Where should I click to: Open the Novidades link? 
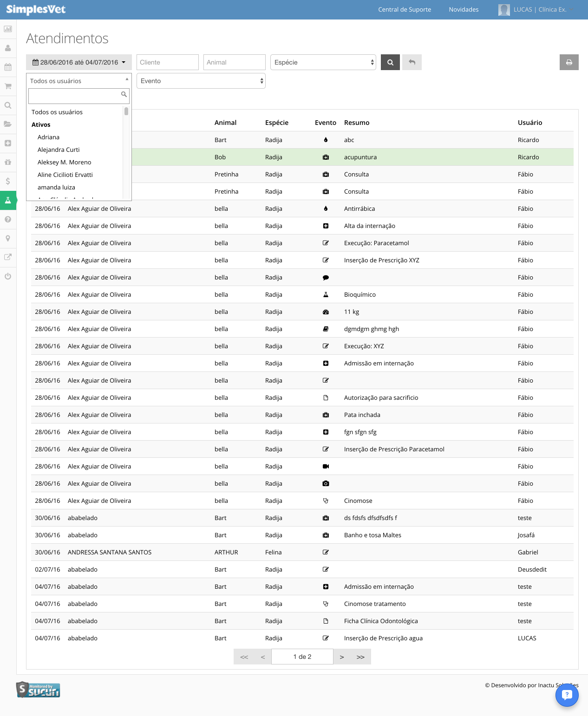point(464,9)
